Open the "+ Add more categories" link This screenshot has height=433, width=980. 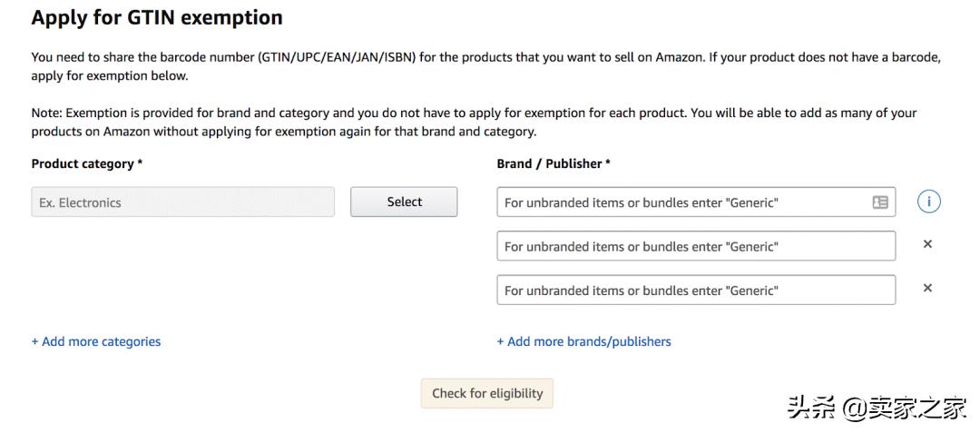(96, 342)
